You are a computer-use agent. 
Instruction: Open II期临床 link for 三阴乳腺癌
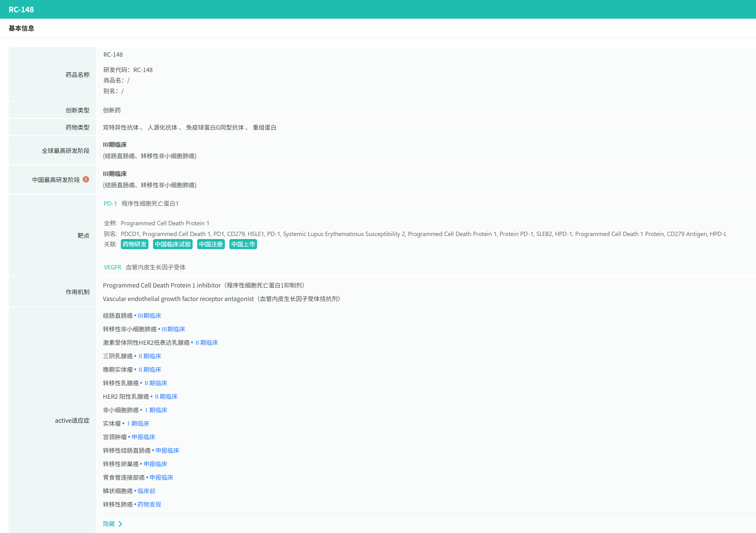(150, 356)
